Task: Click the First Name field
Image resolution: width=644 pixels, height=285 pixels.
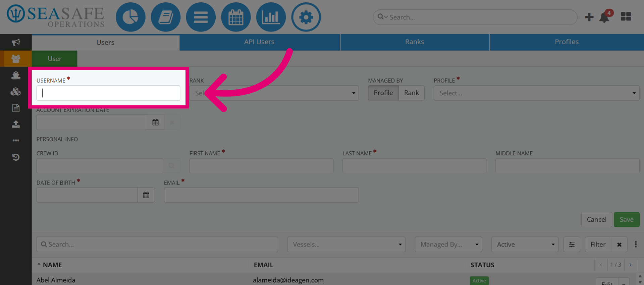Action: (x=261, y=165)
